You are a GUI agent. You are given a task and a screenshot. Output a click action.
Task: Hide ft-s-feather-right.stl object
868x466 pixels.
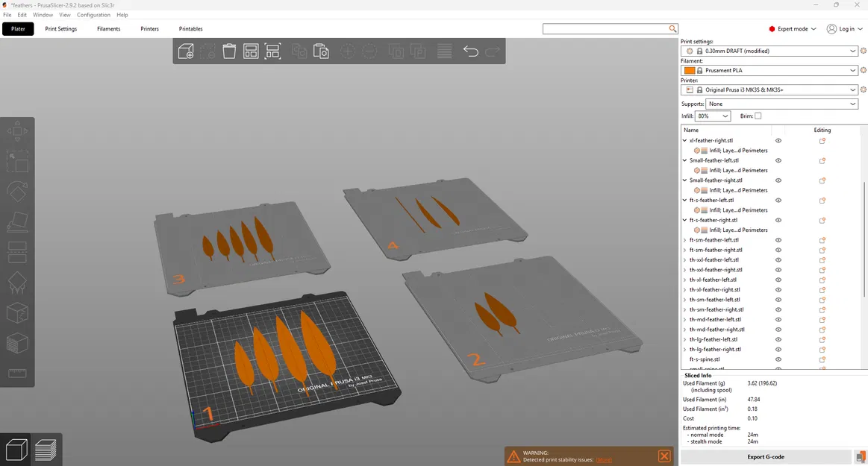click(778, 220)
